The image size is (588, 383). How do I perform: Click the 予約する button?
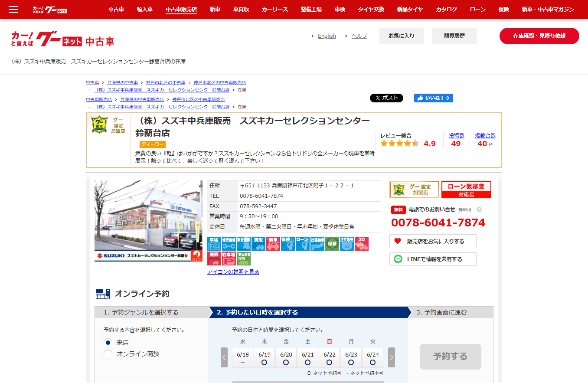point(451,357)
